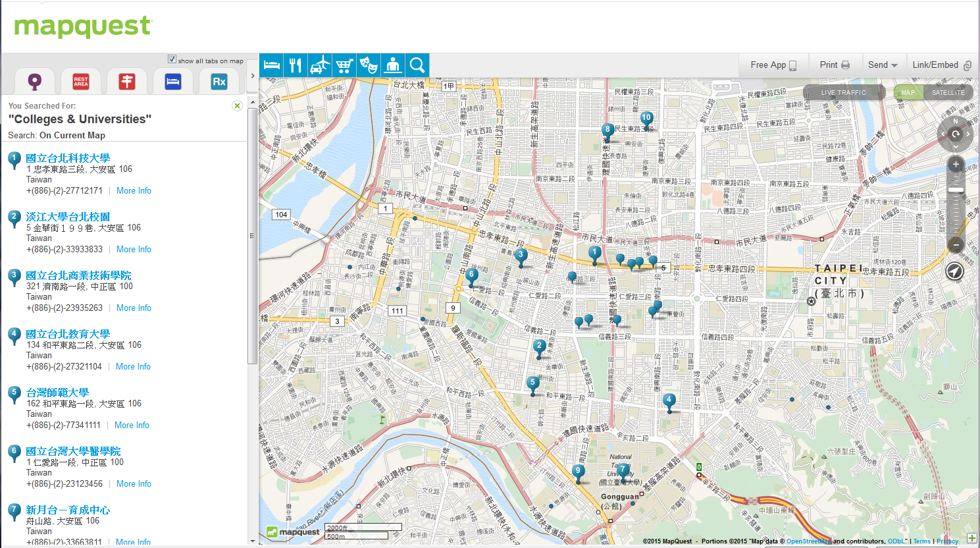Viewport: 980px width, 548px height.
Task: Click More Info for result 6
Action: click(134, 483)
